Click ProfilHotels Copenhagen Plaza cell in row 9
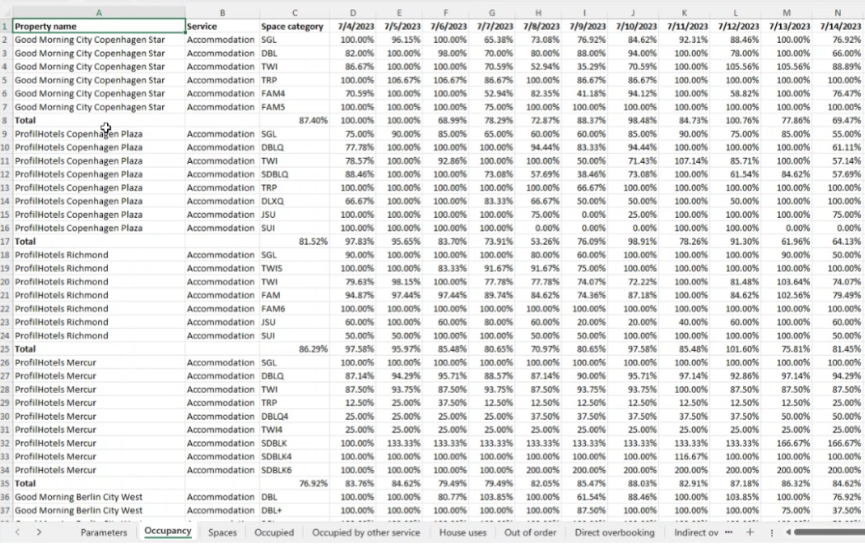This screenshot has height=544, width=865. [99, 134]
